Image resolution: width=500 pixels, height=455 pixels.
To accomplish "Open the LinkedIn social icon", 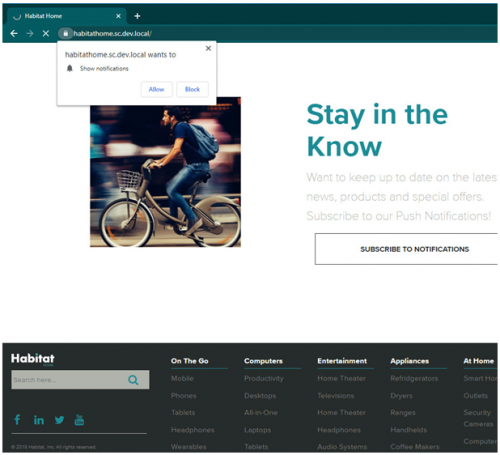I will point(39,420).
